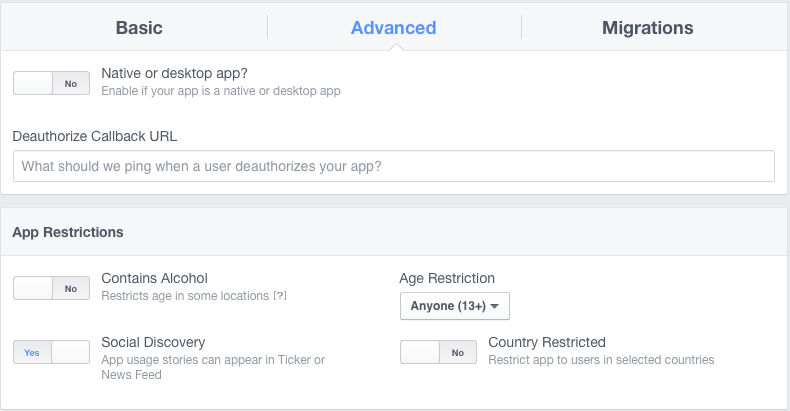Click the Contains Alcohol label text
This screenshot has height=411, width=790.
155,278
